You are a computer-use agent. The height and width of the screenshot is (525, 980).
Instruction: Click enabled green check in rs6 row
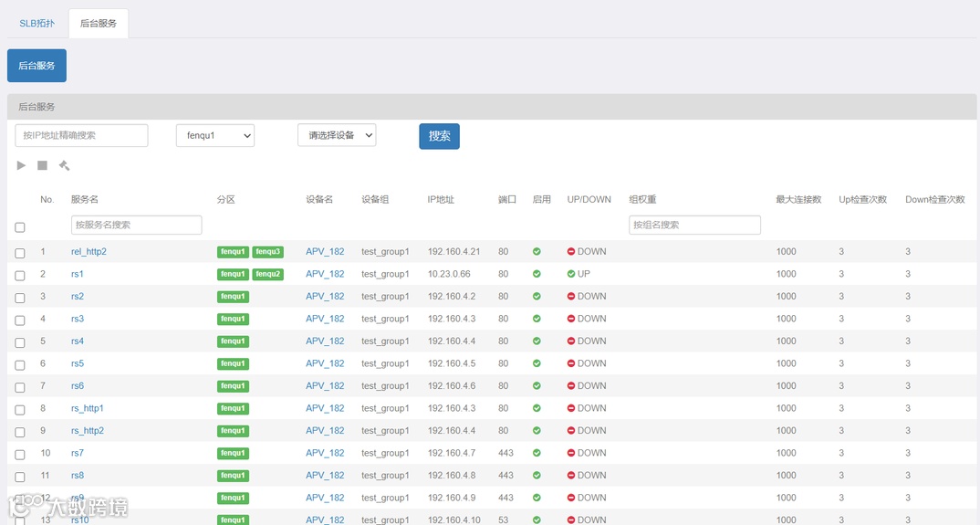537,386
